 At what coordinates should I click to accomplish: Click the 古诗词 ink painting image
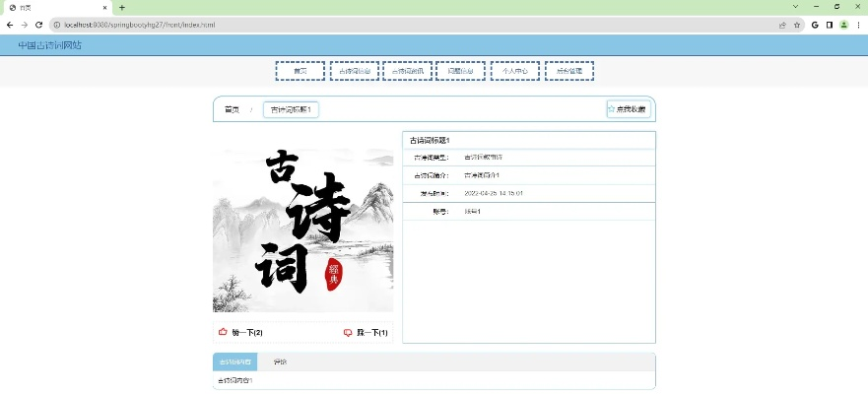pos(302,230)
